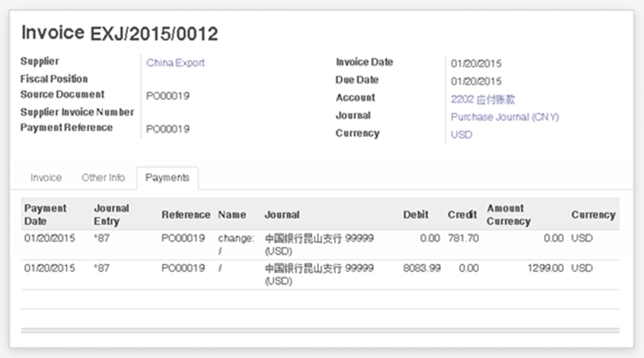This screenshot has height=358, width=644.
Task: Sort by Reference column header
Action: (x=186, y=214)
